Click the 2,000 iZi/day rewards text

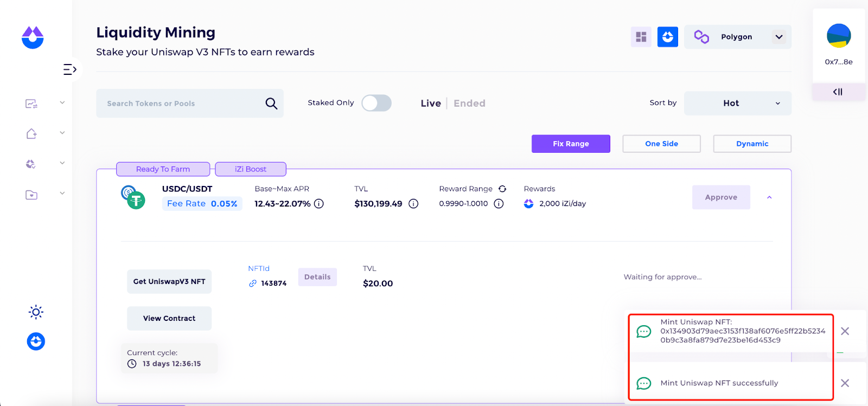click(563, 204)
